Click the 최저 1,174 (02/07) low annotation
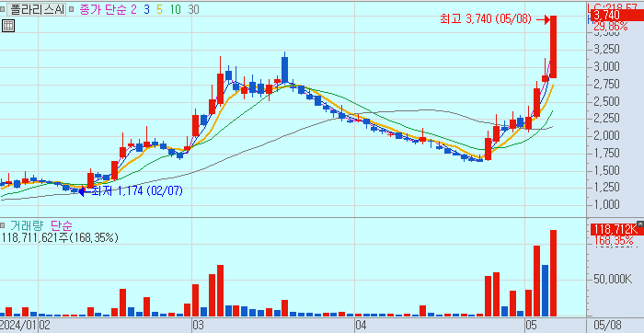 click(137, 191)
